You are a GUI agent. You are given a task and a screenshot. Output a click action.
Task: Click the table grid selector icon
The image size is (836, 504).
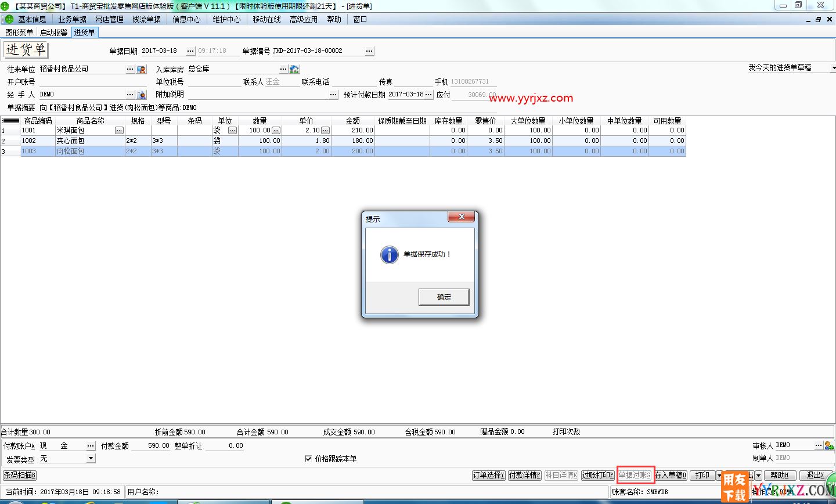click(11, 121)
